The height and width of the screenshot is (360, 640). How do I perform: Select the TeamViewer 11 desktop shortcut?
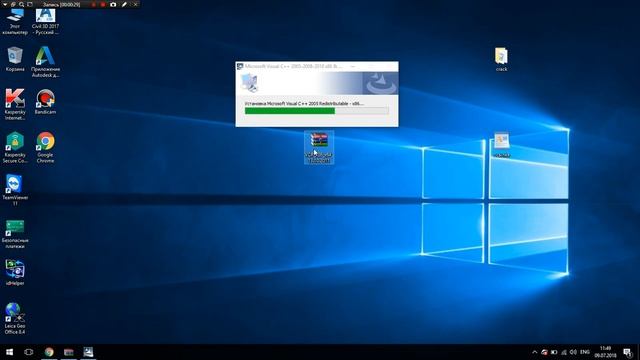point(15,190)
